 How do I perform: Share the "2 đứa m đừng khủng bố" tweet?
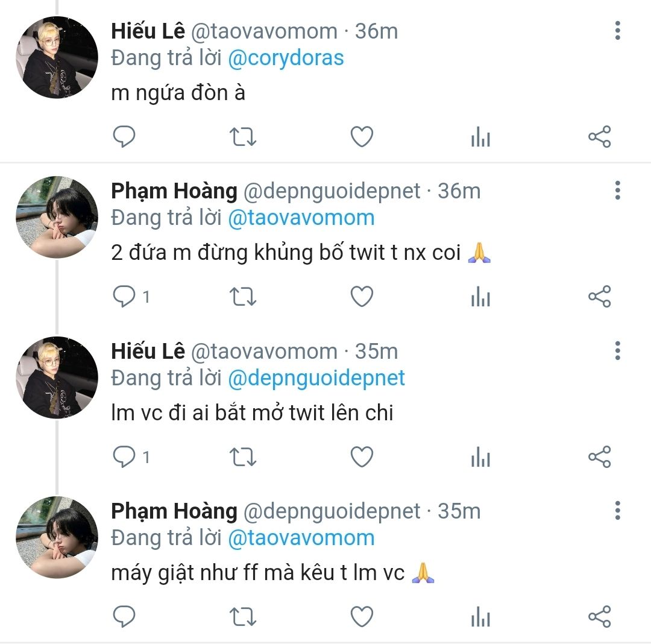pyautogui.click(x=599, y=297)
